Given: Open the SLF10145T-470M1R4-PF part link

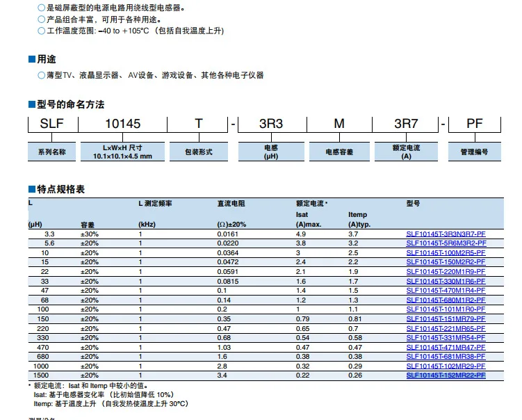Looking at the screenshot, I should pyautogui.click(x=446, y=291).
